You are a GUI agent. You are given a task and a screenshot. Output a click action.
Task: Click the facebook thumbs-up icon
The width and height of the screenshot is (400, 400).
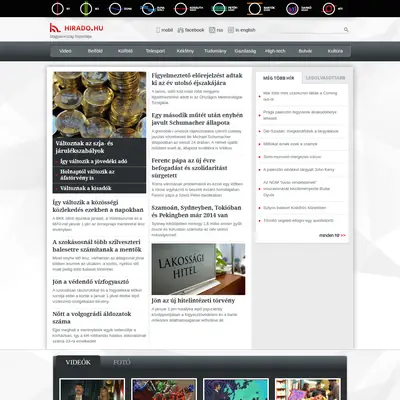(180, 30)
